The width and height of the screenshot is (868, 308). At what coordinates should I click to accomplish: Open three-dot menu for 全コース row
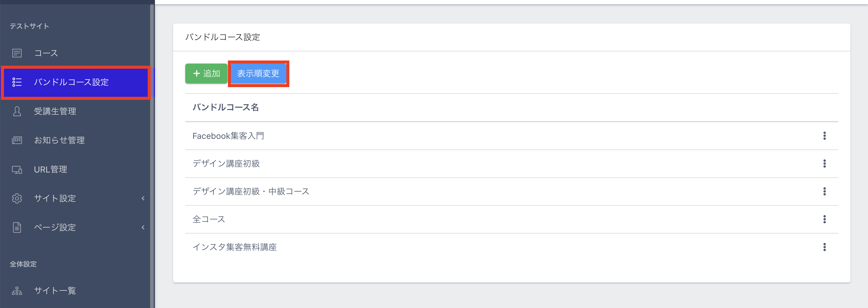coord(824,219)
